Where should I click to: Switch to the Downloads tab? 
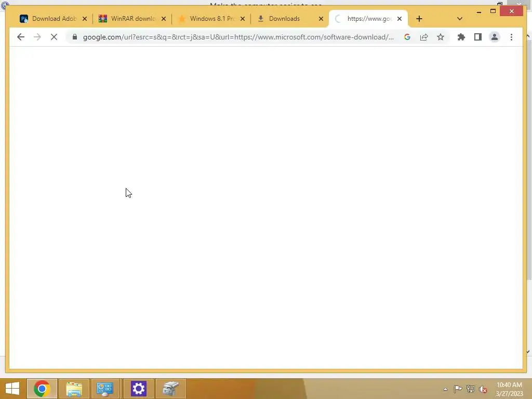(290, 19)
